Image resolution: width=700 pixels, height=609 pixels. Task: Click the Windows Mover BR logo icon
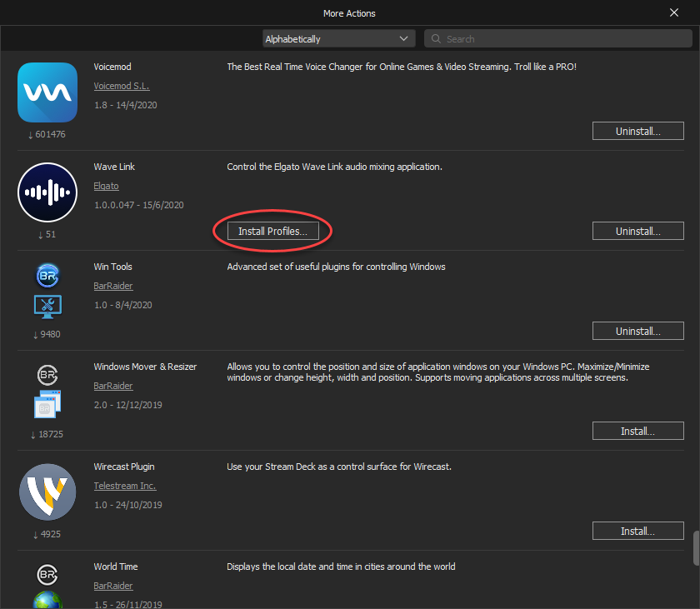[x=47, y=375]
